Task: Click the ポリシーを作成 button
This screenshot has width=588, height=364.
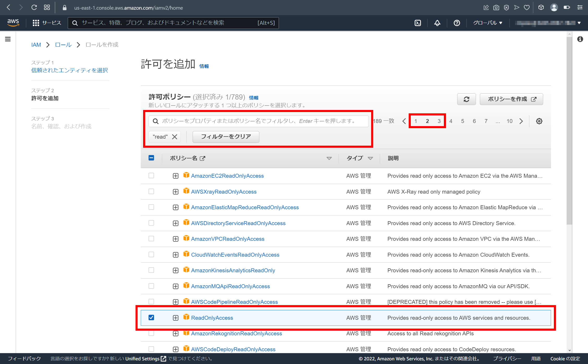Action: click(511, 99)
